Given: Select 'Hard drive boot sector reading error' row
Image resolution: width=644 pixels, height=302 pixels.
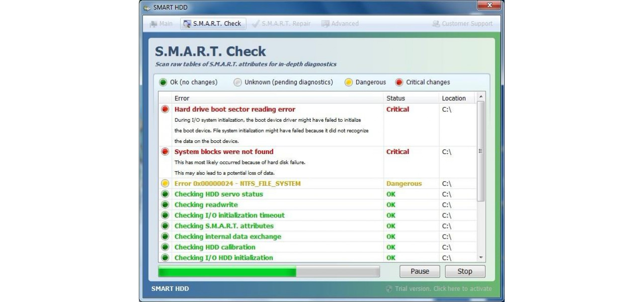Looking at the screenshot, I should [317, 125].
